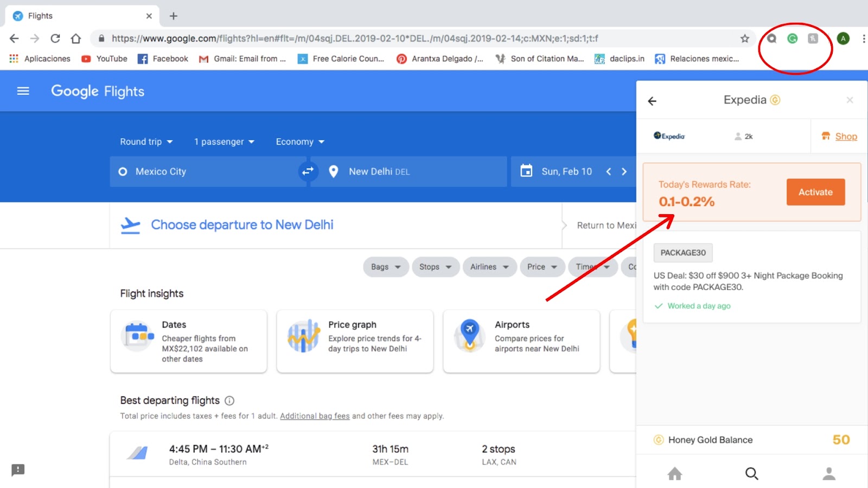Open a new browser tab
Screen dimensions: 868x488
click(x=174, y=16)
